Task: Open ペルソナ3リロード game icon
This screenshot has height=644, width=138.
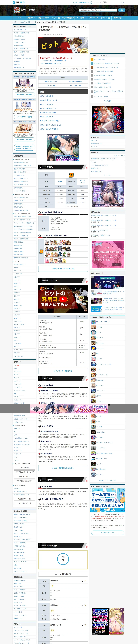Action: click(93, 459)
